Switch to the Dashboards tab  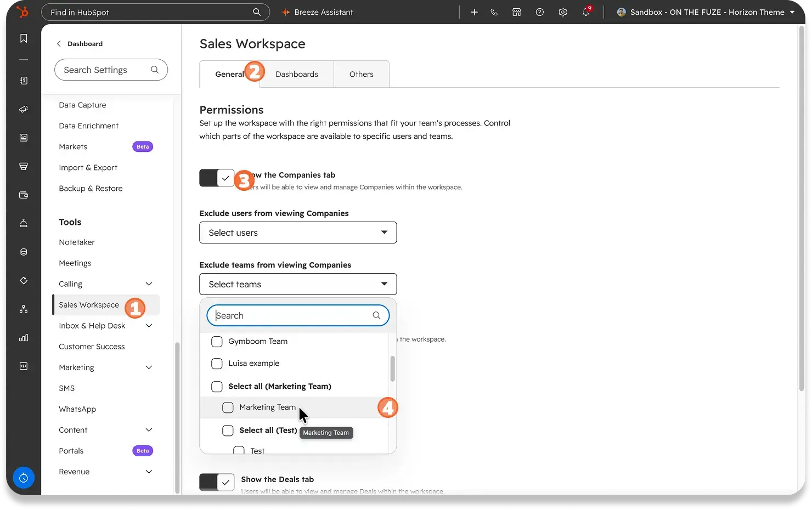pos(297,74)
